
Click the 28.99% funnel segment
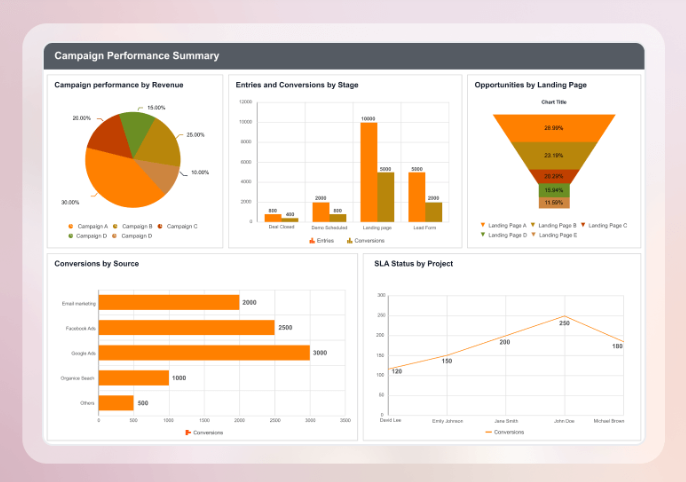tap(553, 128)
